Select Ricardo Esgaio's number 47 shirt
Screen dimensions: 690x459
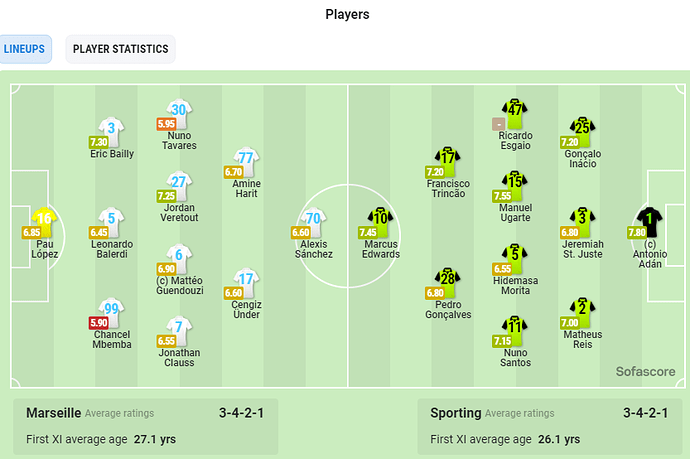coord(515,114)
